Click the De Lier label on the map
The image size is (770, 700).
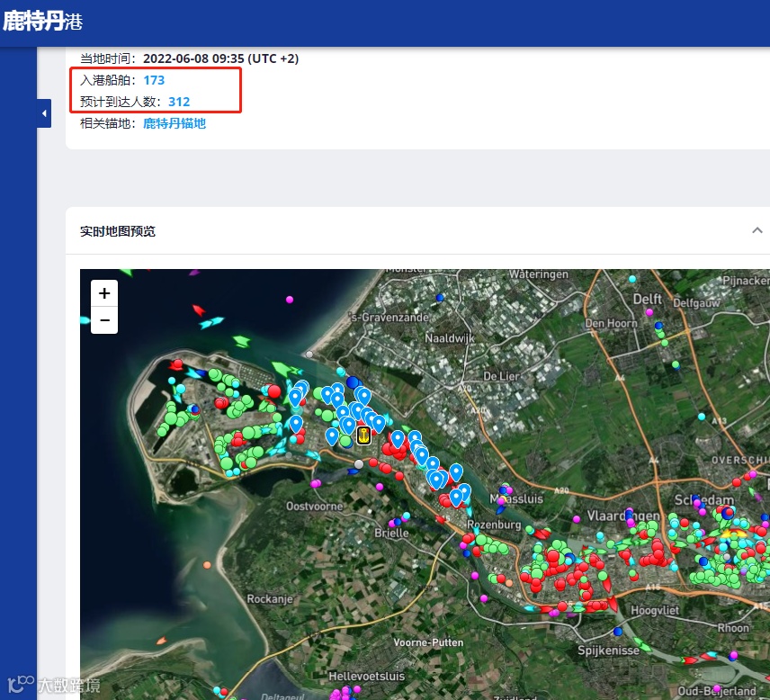point(501,376)
